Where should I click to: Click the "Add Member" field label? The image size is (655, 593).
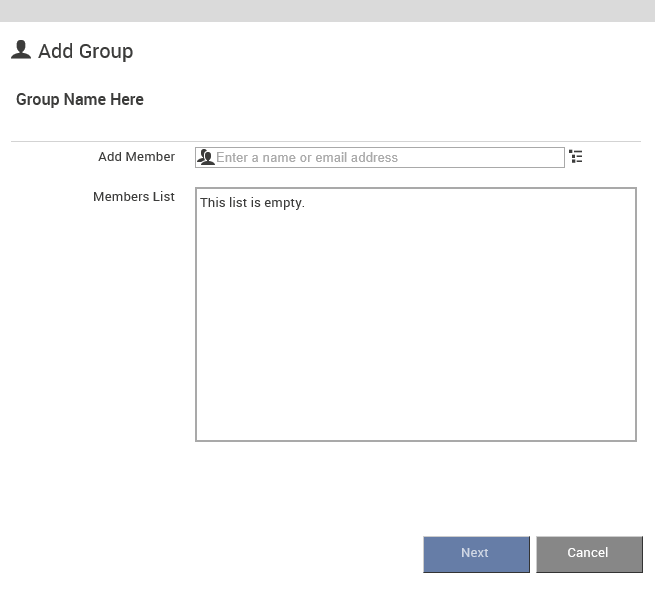[x=137, y=157]
